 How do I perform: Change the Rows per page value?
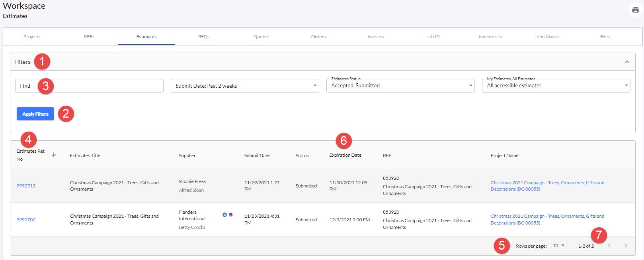point(559,246)
